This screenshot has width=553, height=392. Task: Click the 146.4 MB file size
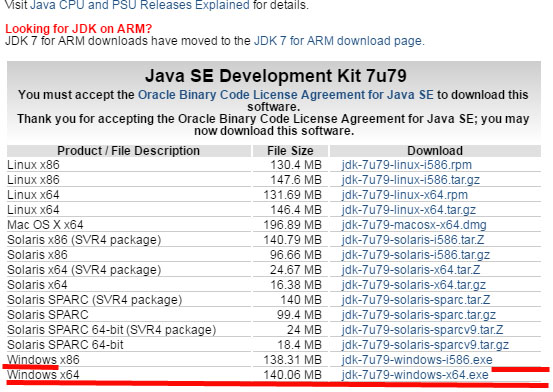point(296,210)
